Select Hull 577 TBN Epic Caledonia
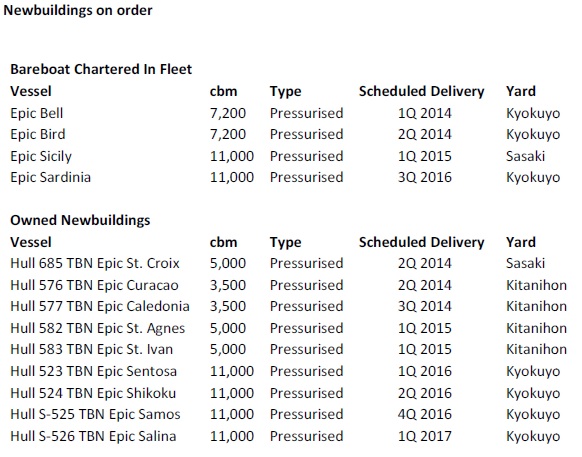Image resolution: width=582 pixels, height=457 pixels. (100, 306)
